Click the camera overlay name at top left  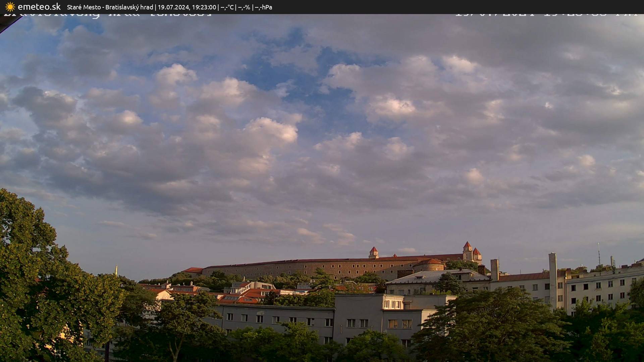pos(107,15)
